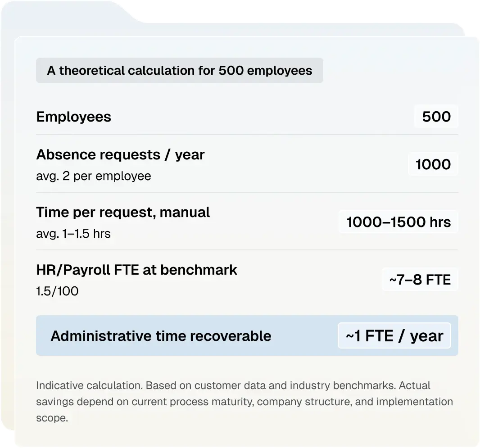Select the Absence requests / year label

point(120,154)
